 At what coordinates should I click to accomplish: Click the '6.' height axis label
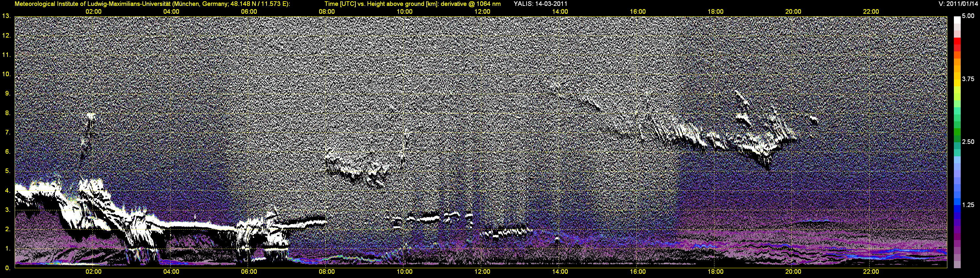point(8,151)
